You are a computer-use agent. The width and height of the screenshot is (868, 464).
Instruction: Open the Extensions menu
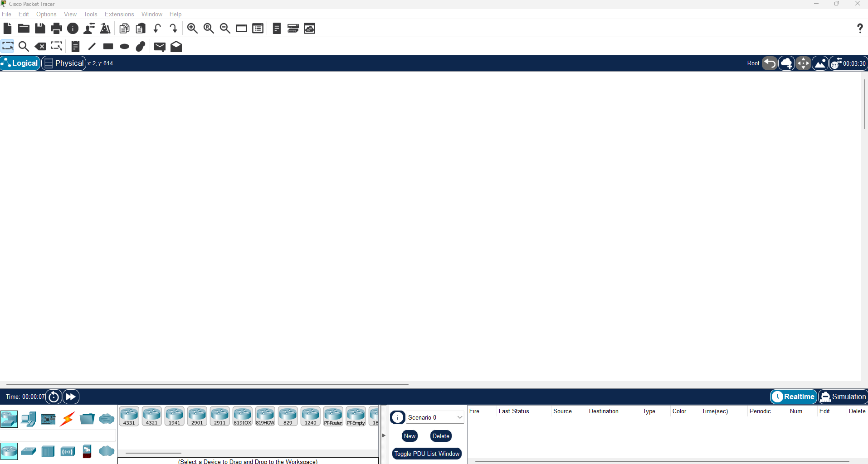(x=119, y=14)
